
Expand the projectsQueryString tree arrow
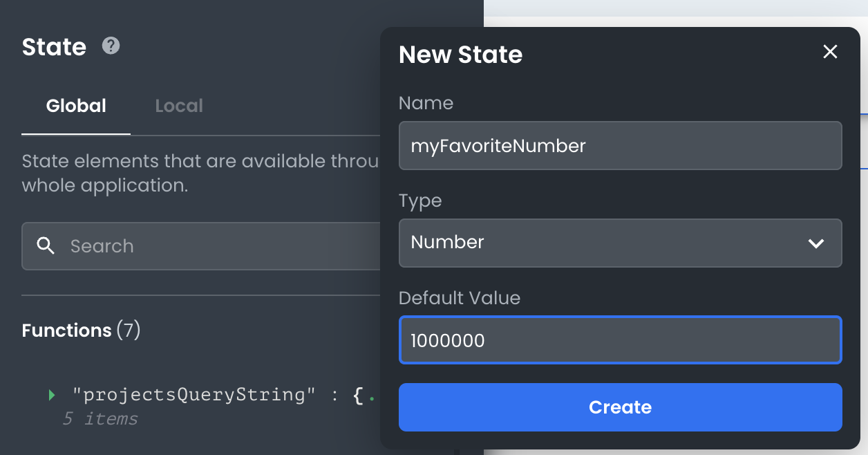point(52,396)
